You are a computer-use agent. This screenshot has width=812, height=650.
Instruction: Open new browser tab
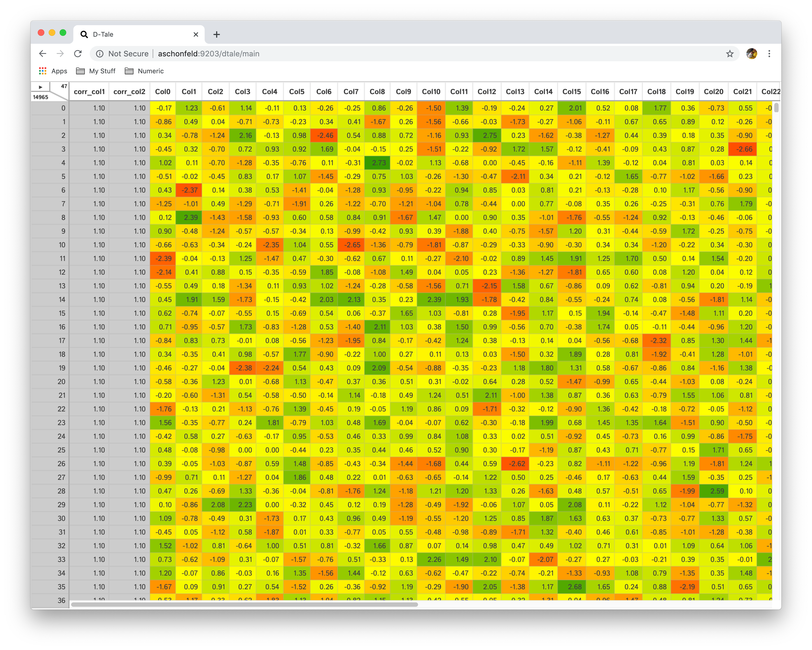point(217,35)
